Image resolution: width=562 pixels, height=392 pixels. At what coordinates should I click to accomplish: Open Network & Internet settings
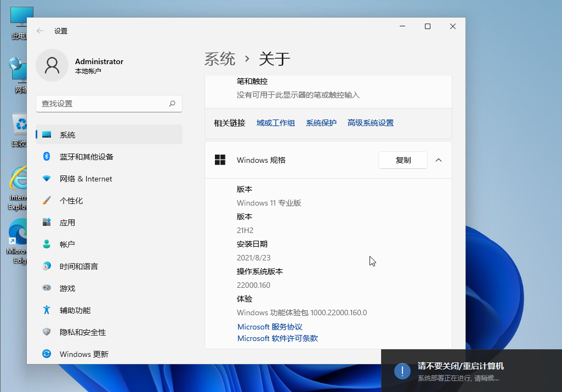click(x=86, y=179)
